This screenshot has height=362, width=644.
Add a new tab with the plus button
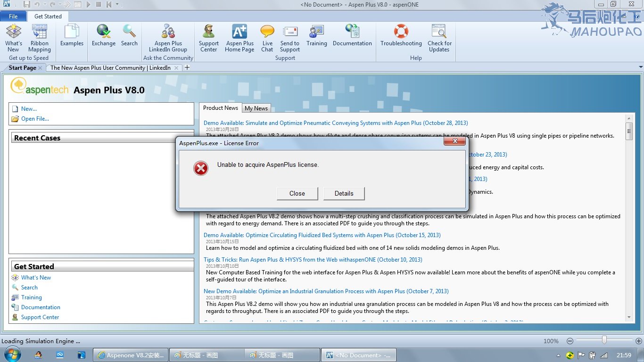point(187,67)
